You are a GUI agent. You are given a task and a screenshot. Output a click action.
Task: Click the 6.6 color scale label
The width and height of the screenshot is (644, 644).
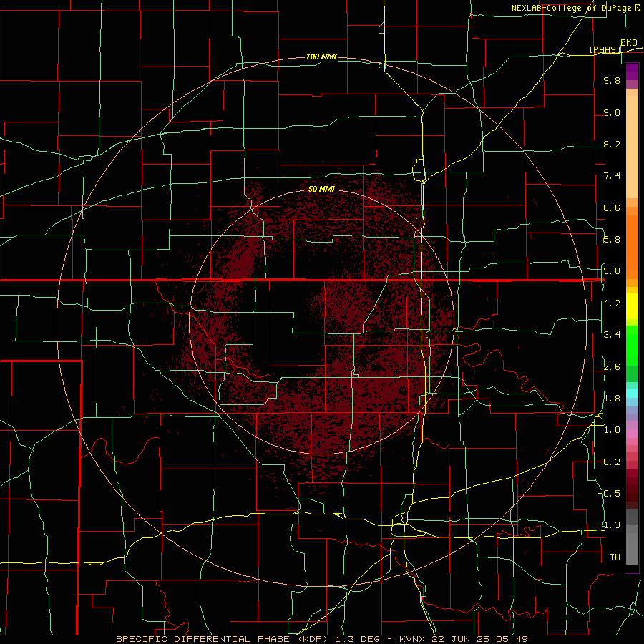click(612, 208)
